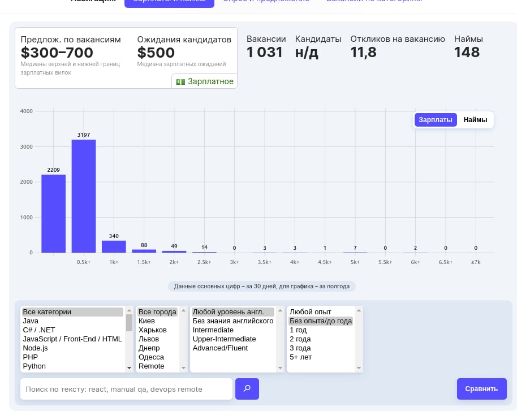
Task: Pick Одесса in city list
Action: 158,357
